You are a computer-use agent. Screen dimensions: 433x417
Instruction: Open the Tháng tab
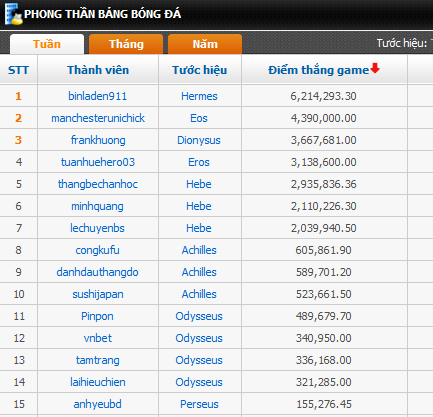(x=126, y=44)
